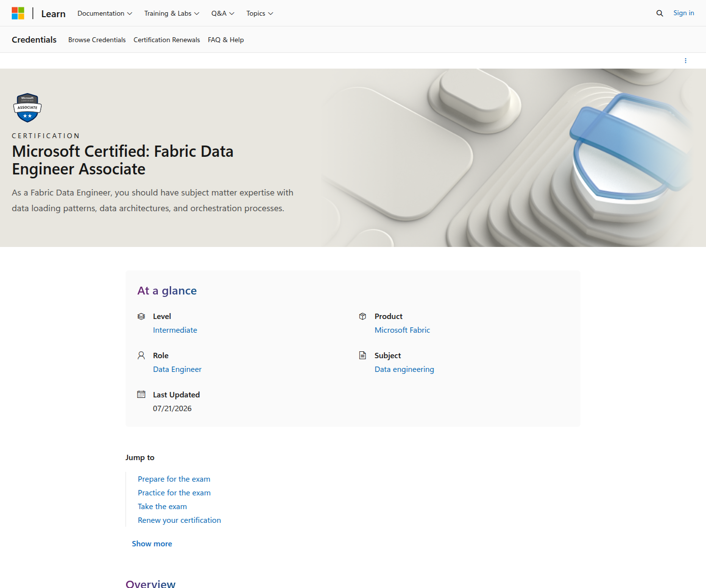The width and height of the screenshot is (706, 588).
Task: Select Certification Renewals menu item
Action: [167, 40]
